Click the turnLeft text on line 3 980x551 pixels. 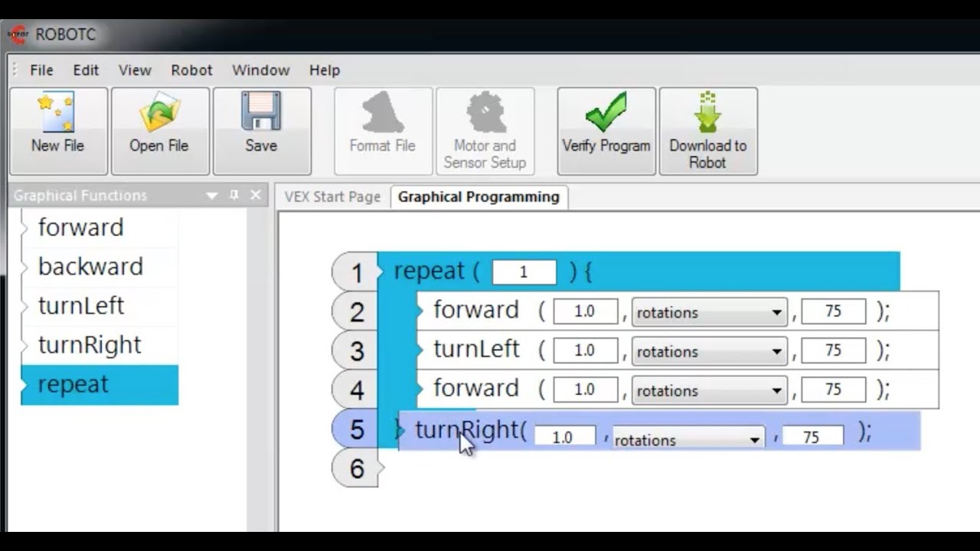click(x=476, y=349)
